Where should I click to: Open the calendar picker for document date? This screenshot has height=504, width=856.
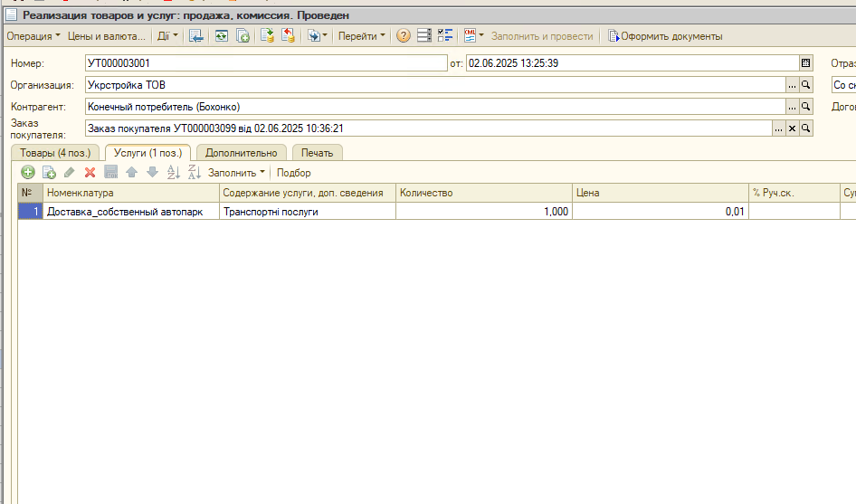[x=805, y=63]
